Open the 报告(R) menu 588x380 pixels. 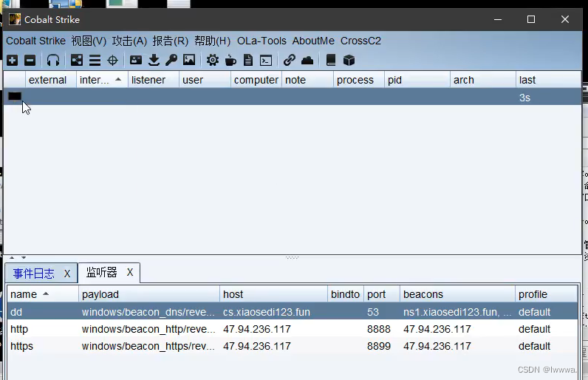tap(170, 41)
